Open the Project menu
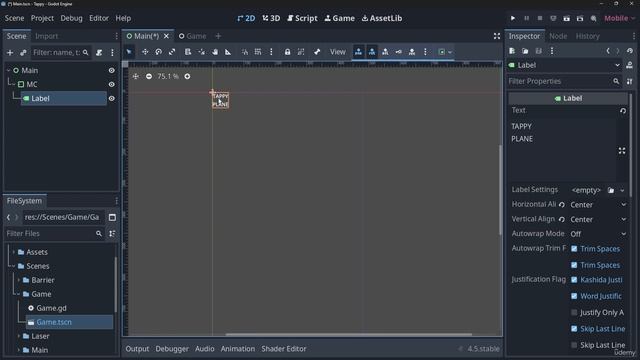The image size is (640, 360). click(x=42, y=18)
